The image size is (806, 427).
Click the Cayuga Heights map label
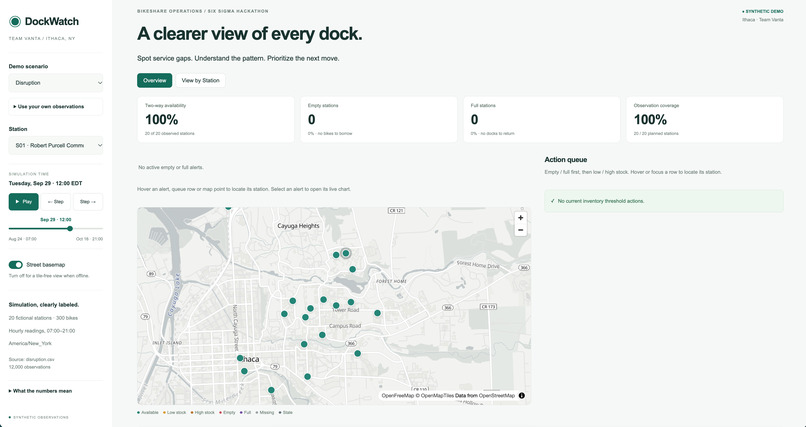click(x=298, y=226)
